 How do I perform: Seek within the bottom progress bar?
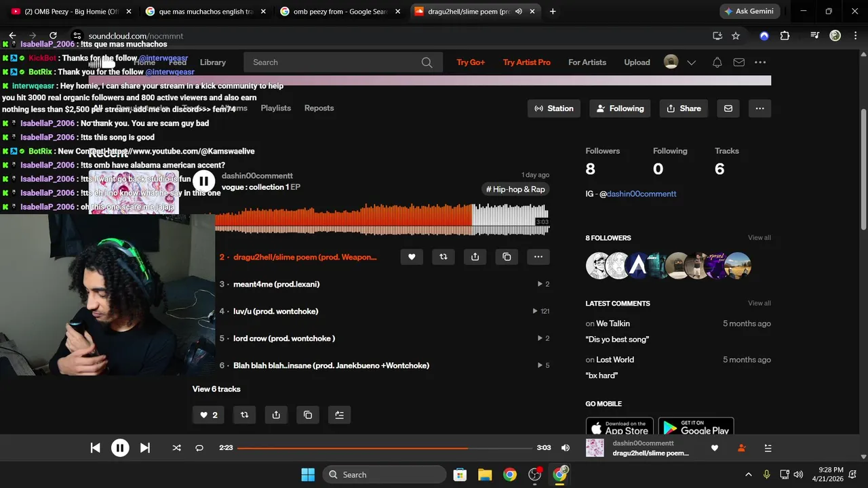(385, 448)
